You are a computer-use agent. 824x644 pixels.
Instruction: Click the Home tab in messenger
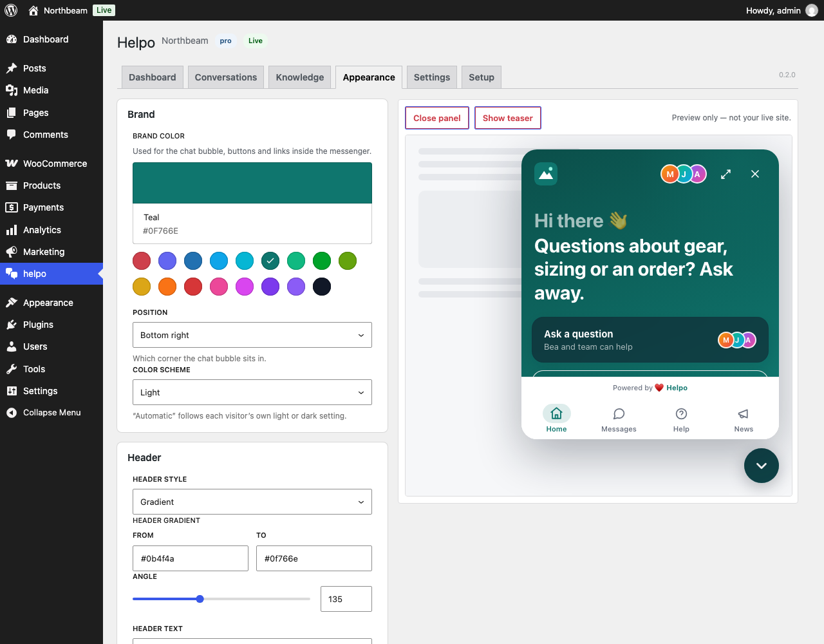coord(556,419)
